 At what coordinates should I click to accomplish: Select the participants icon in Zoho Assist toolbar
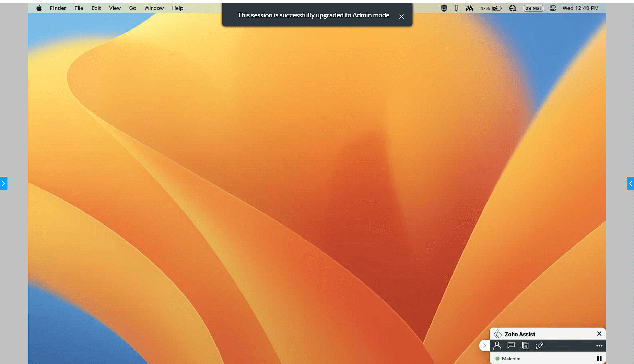coord(497,345)
